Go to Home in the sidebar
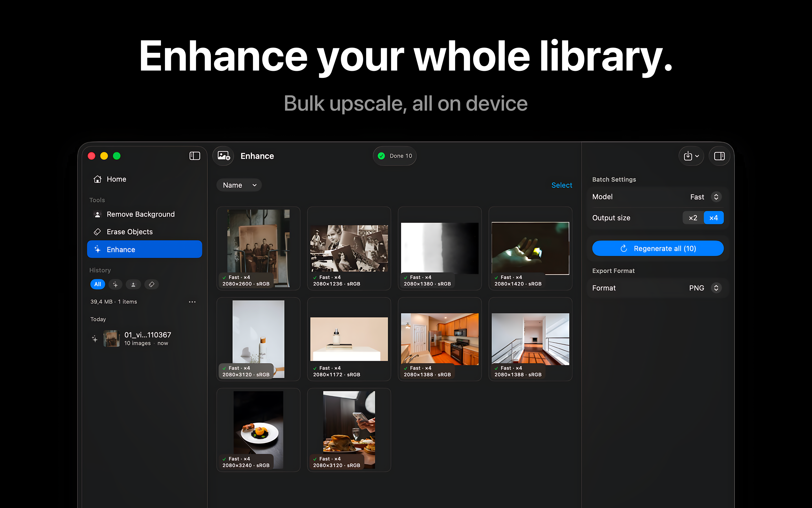 pos(144,179)
